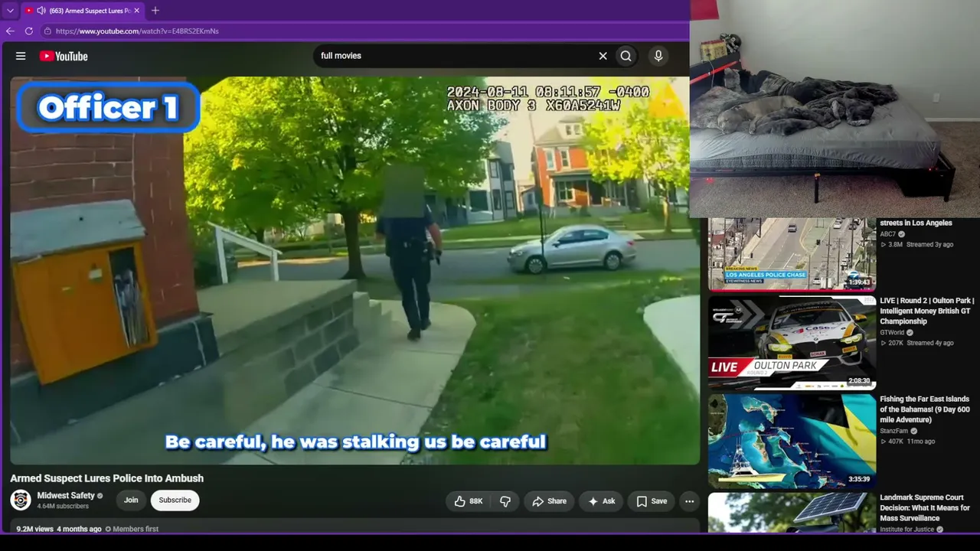Open the Supreme Court surveillance video thumbnail
Viewport: 980px width, 551px height.
tap(792, 513)
